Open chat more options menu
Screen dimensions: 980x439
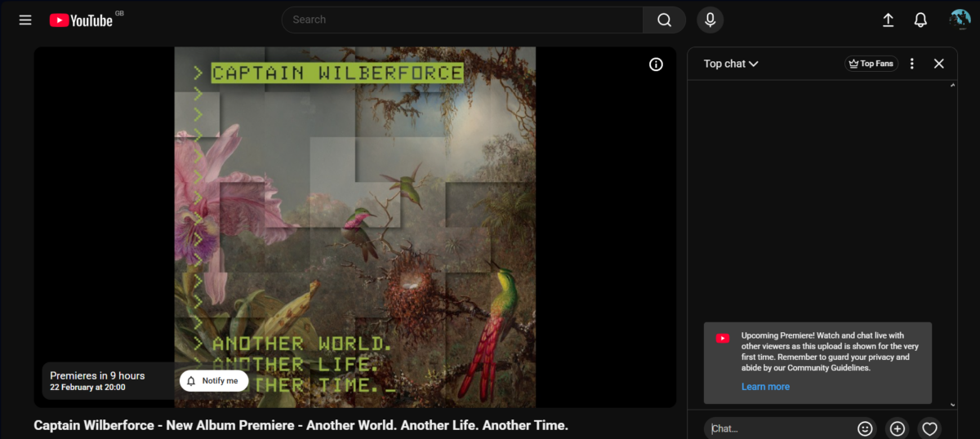click(912, 64)
